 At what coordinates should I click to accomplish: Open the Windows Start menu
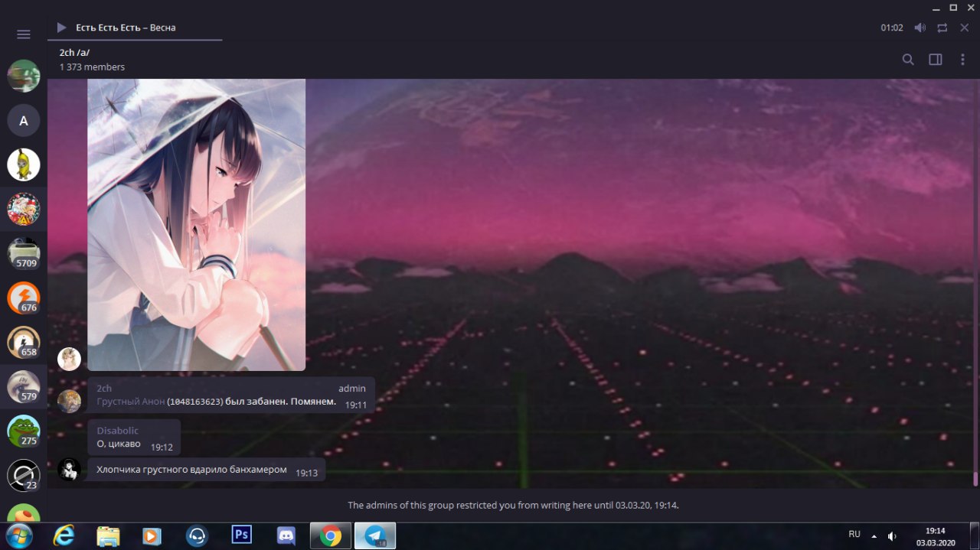(18, 535)
